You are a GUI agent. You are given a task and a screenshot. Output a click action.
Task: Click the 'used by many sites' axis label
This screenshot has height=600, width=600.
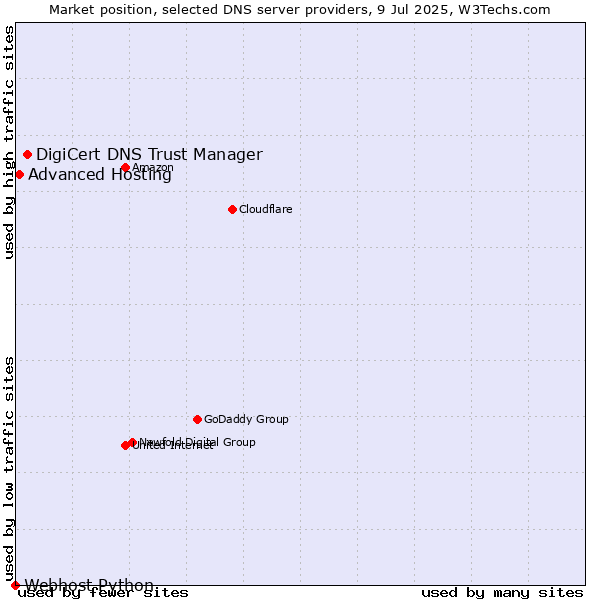502,593
